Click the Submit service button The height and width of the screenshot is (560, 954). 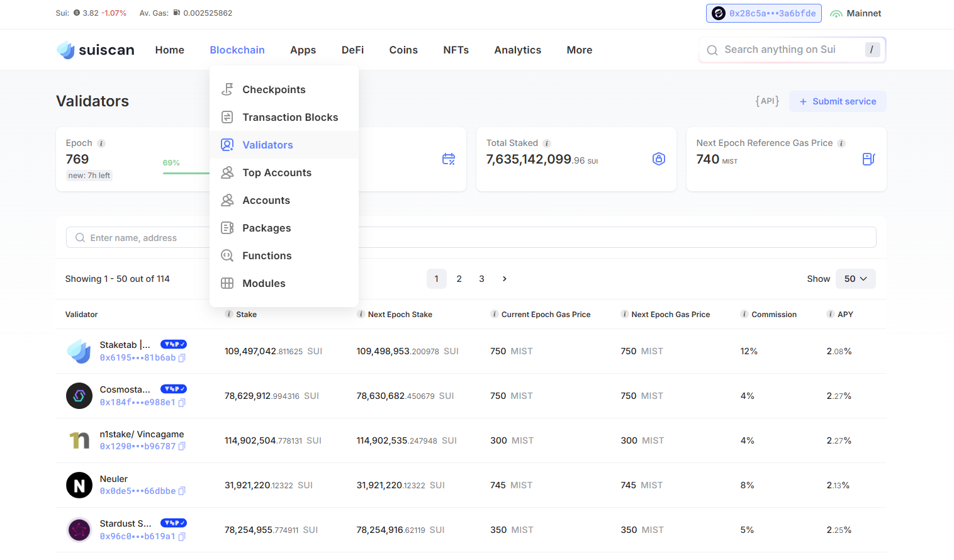pyautogui.click(x=838, y=101)
